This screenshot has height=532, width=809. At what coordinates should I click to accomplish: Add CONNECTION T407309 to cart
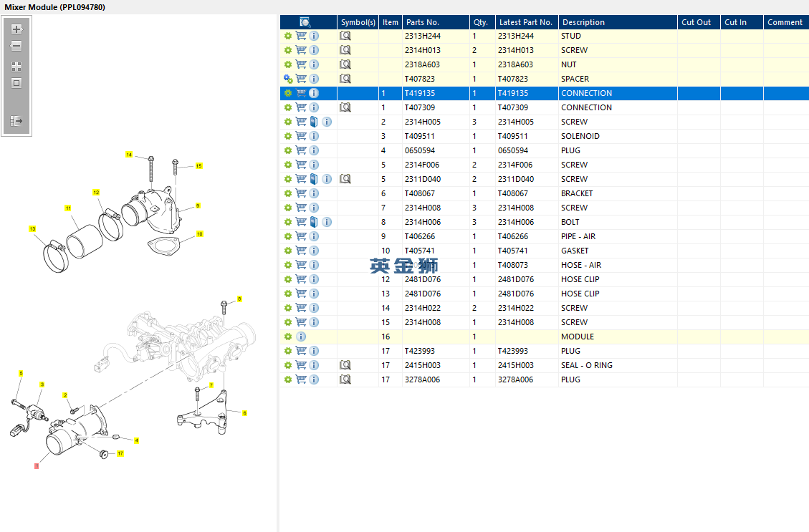[301, 107]
